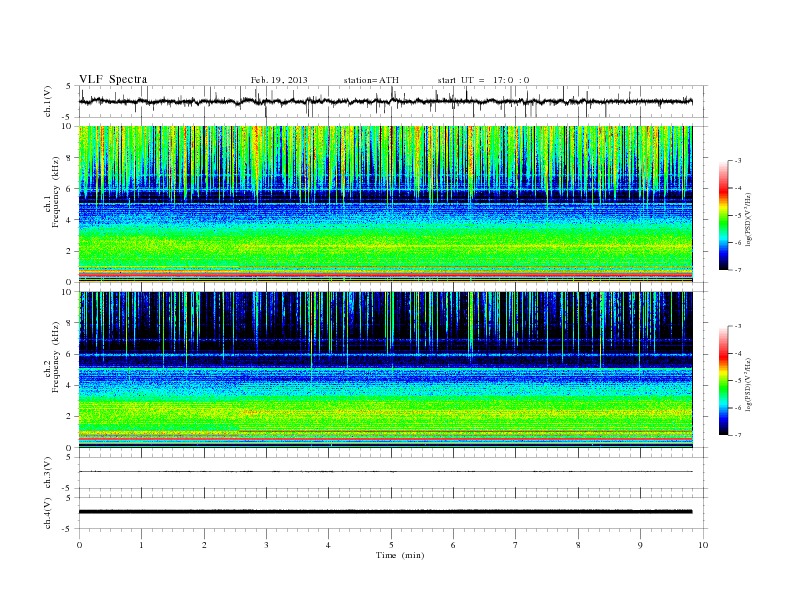This screenshot has width=792, height=612.
Task: Click the time axis tick label "8"
Action: point(578,545)
